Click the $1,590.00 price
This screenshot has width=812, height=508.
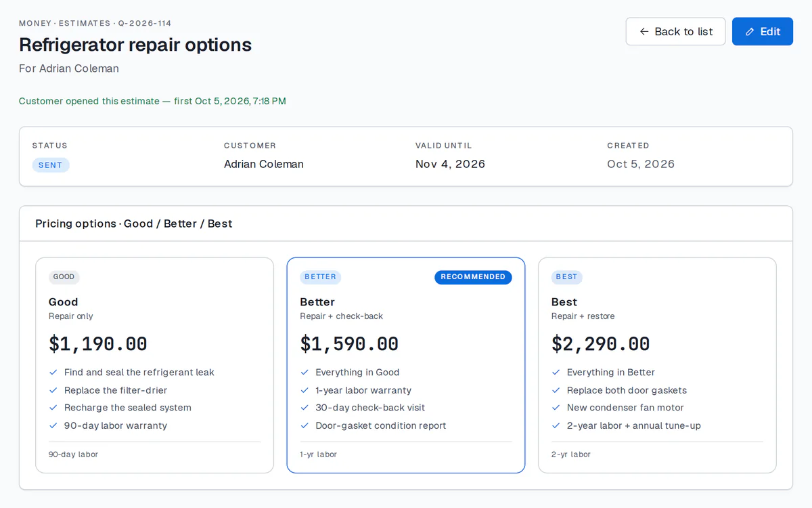(x=349, y=344)
